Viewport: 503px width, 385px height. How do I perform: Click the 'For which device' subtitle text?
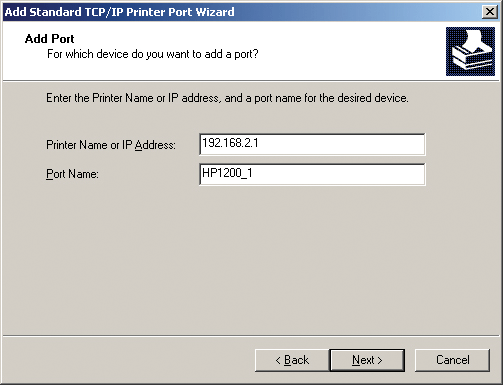click(153, 54)
